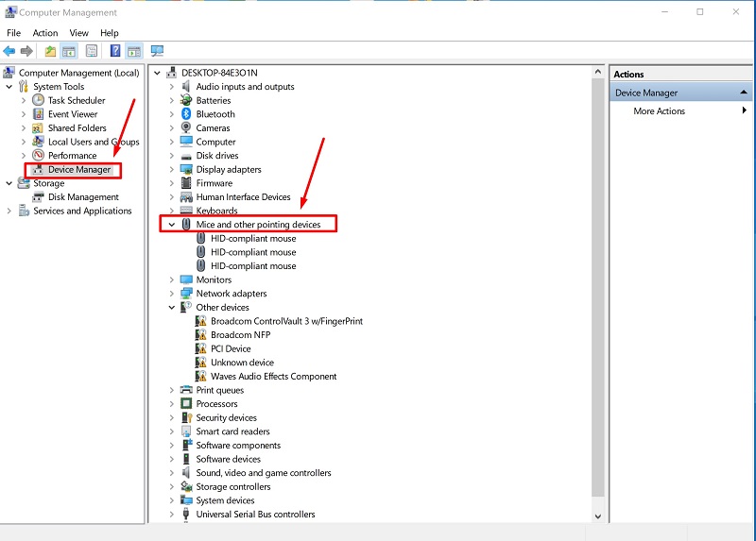Expand the Audio inputs and outputs node
This screenshot has width=756, height=541.
pyautogui.click(x=172, y=87)
